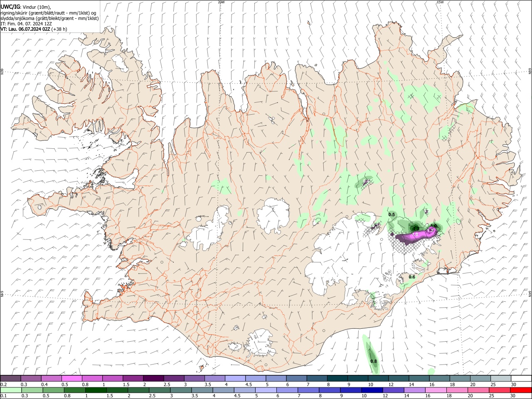
Task: Click the light periwinkle 4 snow scale swatch
Action: [x=235, y=378]
